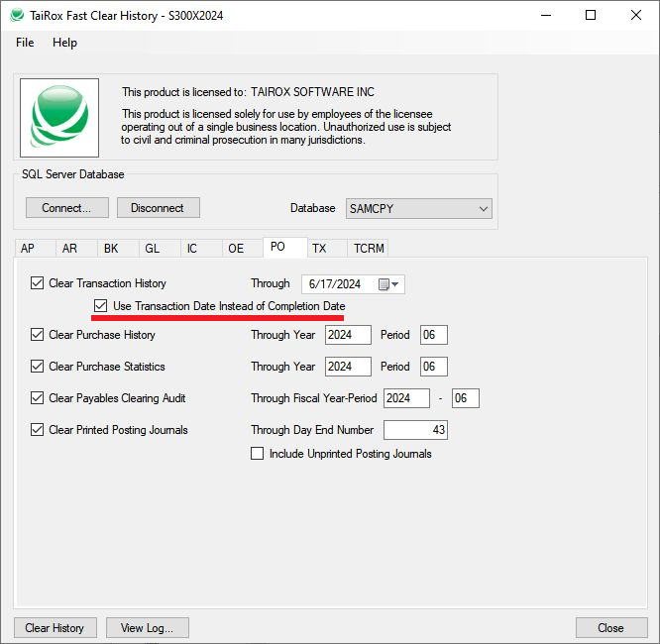The image size is (660, 644).
Task: Click Purchase History Through Year field
Action: point(348,335)
